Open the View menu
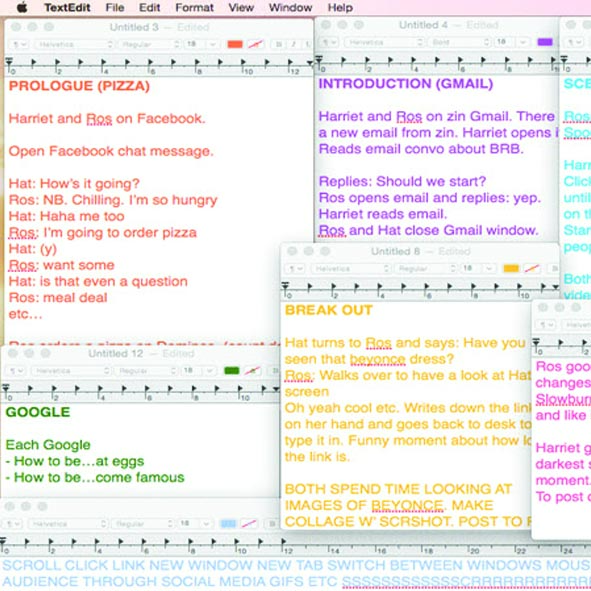The height and width of the screenshot is (591, 591). coord(241,8)
